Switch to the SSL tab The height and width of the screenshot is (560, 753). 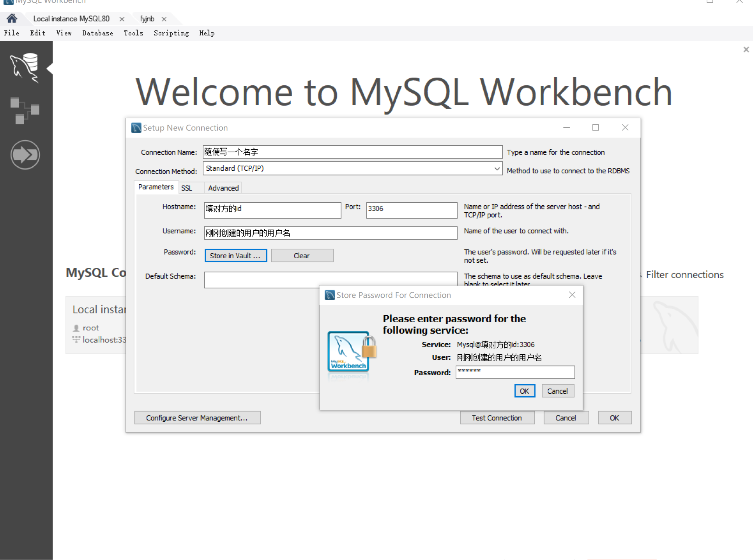(187, 188)
